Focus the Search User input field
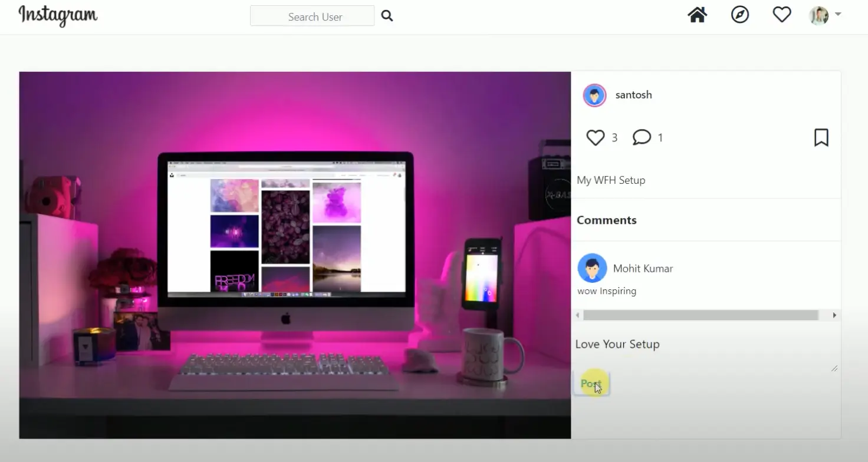The height and width of the screenshot is (462, 868). point(312,16)
